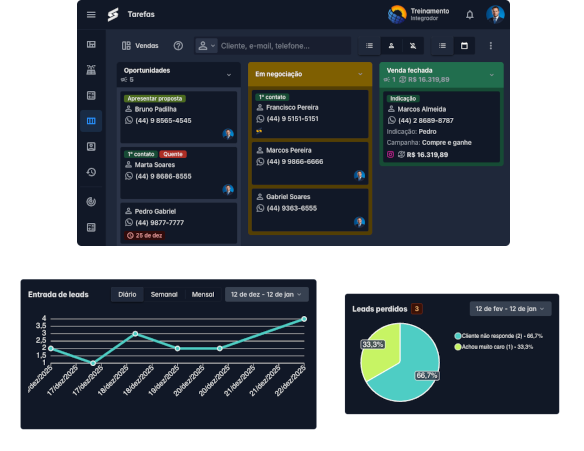Open the help question mark icon
Screen dimensions: 584x451
pyautogui.click(x=178, y=45)
